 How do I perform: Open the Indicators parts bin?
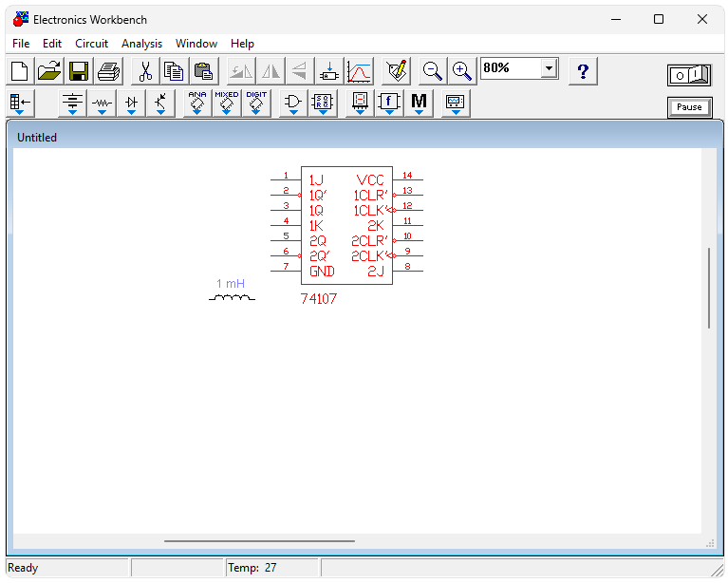(360, 103)
